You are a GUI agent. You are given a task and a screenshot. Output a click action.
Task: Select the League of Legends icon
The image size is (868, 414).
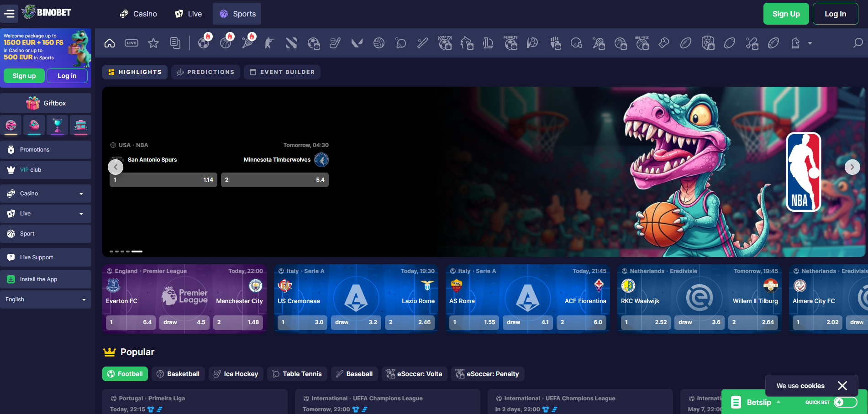coord(489,43)
